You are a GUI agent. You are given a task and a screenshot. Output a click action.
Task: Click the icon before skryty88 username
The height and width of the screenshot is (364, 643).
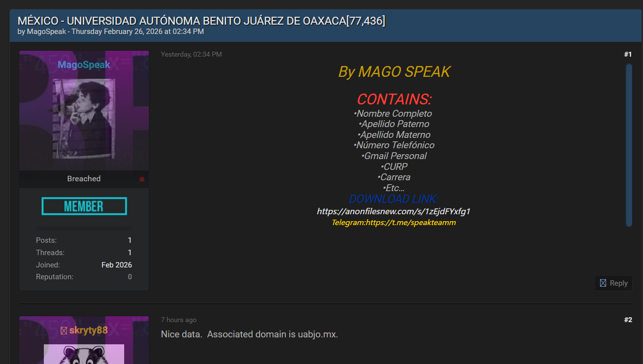(x=64, y=330)
